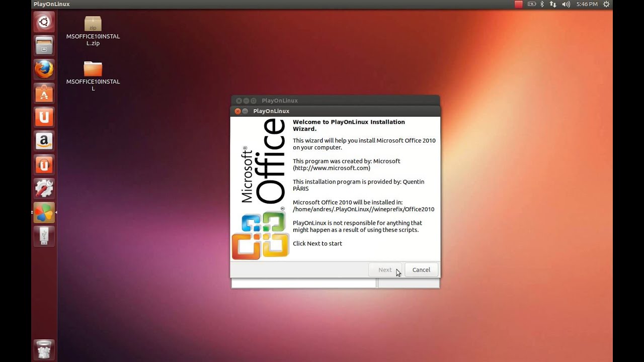Click the PlayOnLinux title in top panel
This screenshot has width=644, height=362.
click(52, 4)
